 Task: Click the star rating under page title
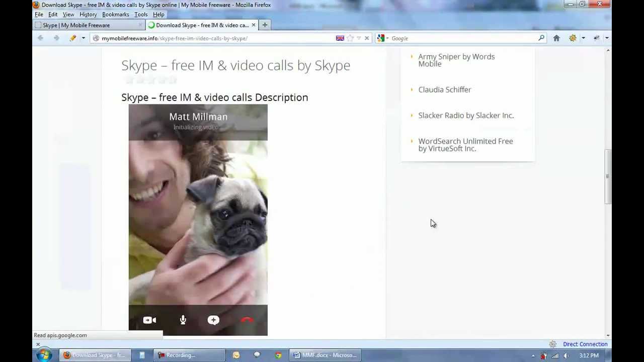(150, 80)
